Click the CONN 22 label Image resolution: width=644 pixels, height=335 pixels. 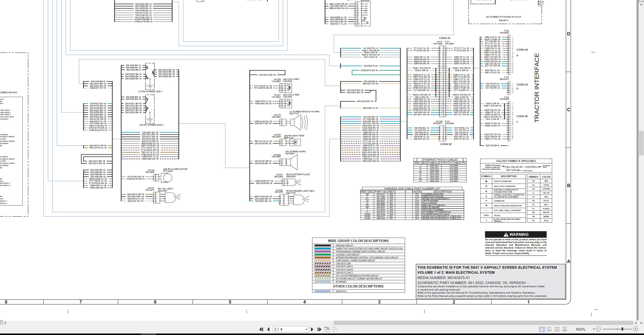[x=446, y=144]
